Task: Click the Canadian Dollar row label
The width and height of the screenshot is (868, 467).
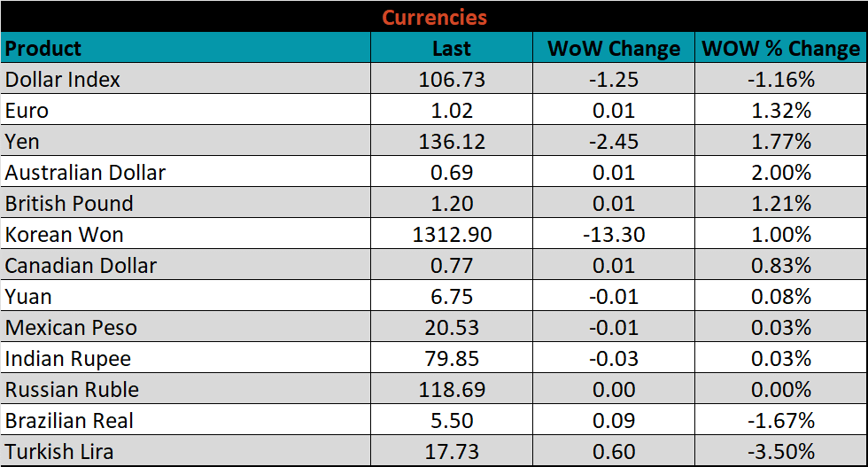Action: pyautogui.click(x=81, y=266)
